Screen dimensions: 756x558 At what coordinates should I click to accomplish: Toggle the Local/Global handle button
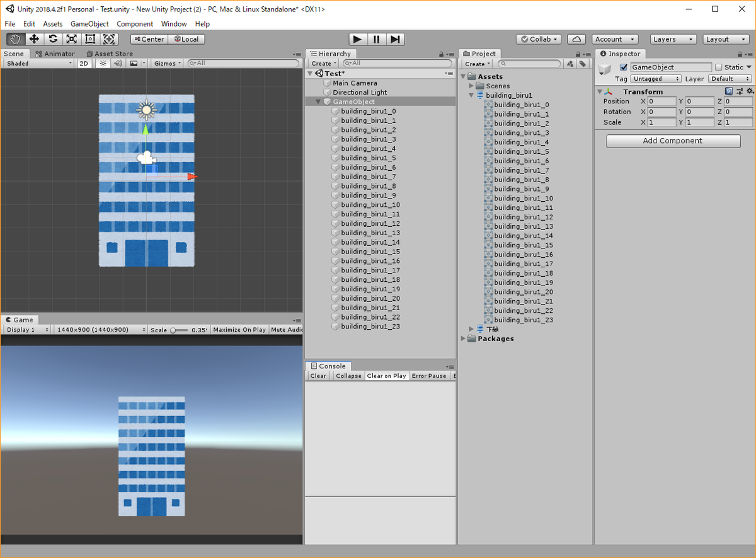point(186,39)
